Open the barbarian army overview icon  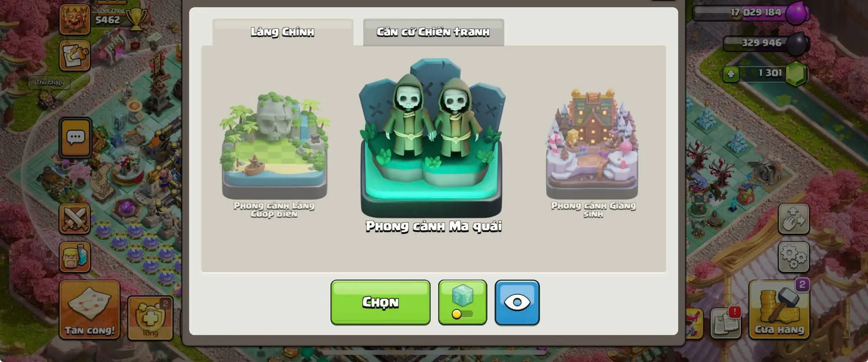[75, 257]
